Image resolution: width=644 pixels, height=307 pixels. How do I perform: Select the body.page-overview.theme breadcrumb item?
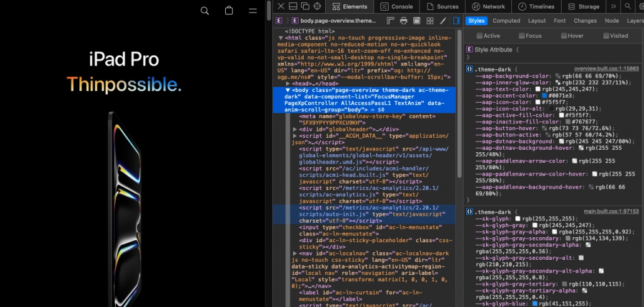(x=334, y=21)
